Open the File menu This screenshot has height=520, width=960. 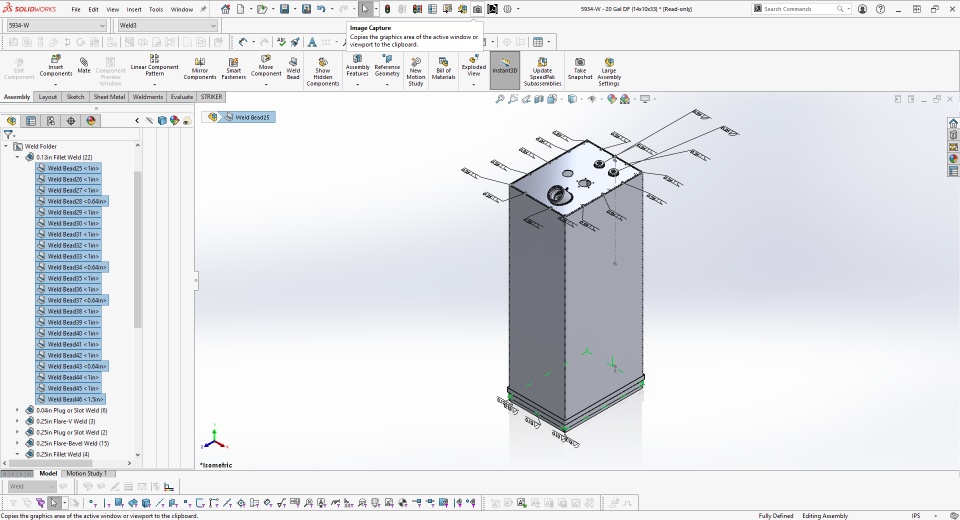pyautogui.click(x=75, y=9)
